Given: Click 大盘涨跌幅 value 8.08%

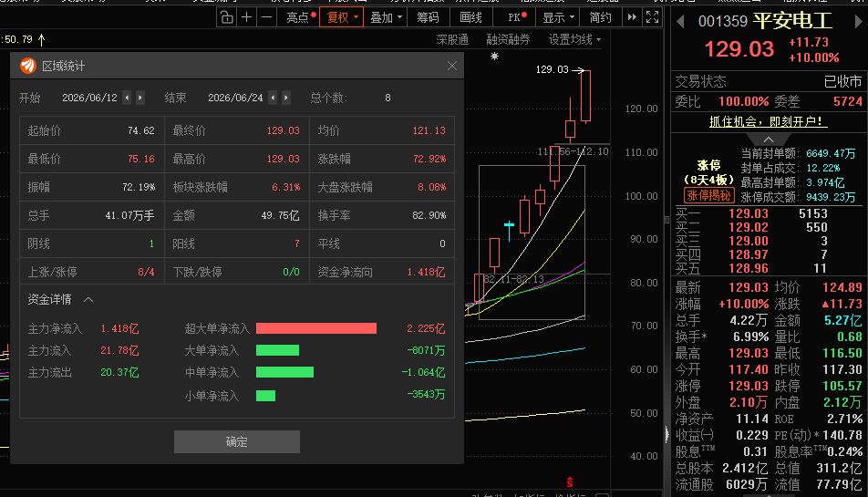Looking at the screenshot, I should (x=432, y=187).
